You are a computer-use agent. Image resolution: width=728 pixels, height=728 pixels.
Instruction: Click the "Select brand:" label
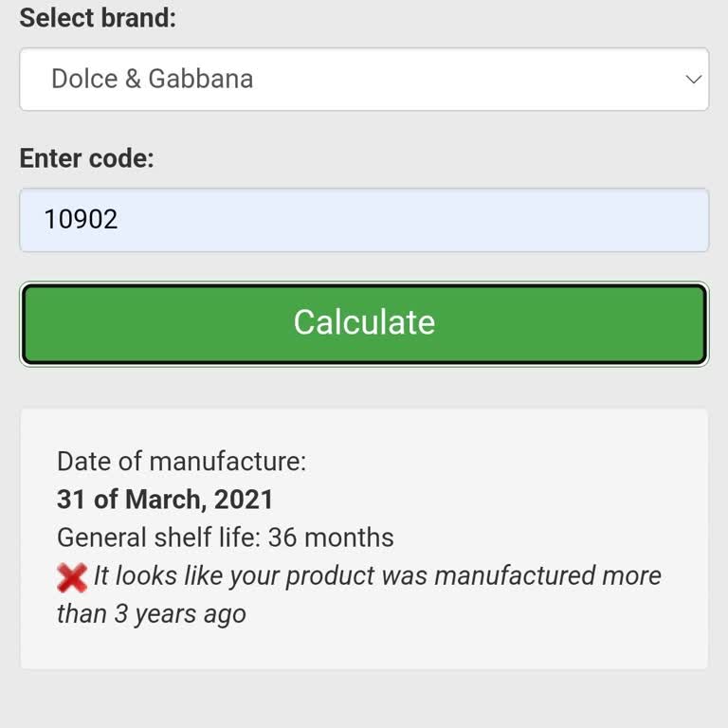click(x=98, y=18)
